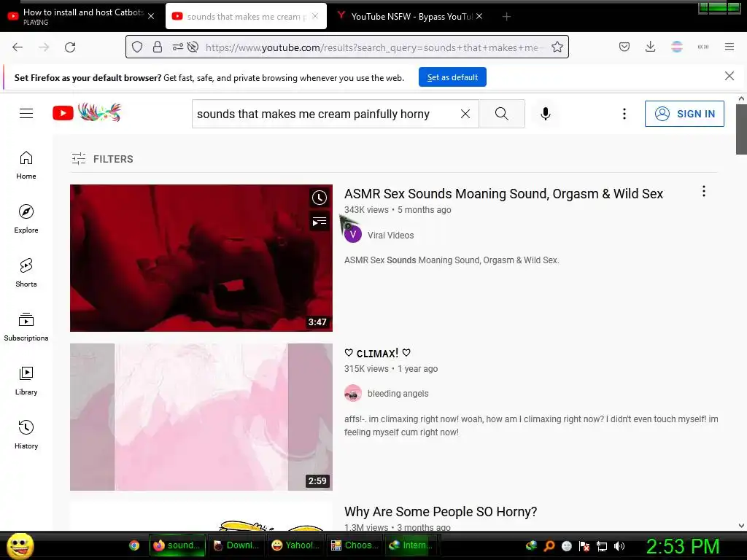The image size is (747, 560).
Task: Open the YouTube guide hamburger menu
Action: 26,113
